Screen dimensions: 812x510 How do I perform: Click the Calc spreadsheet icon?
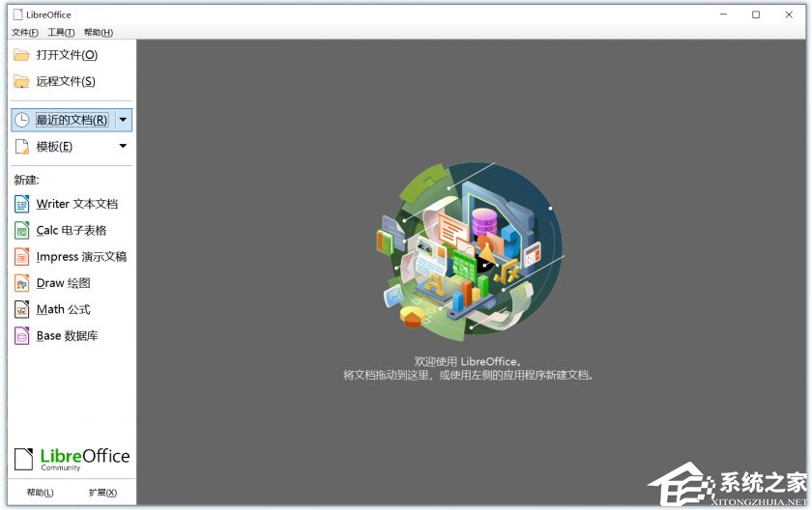(x=21, y=230)
